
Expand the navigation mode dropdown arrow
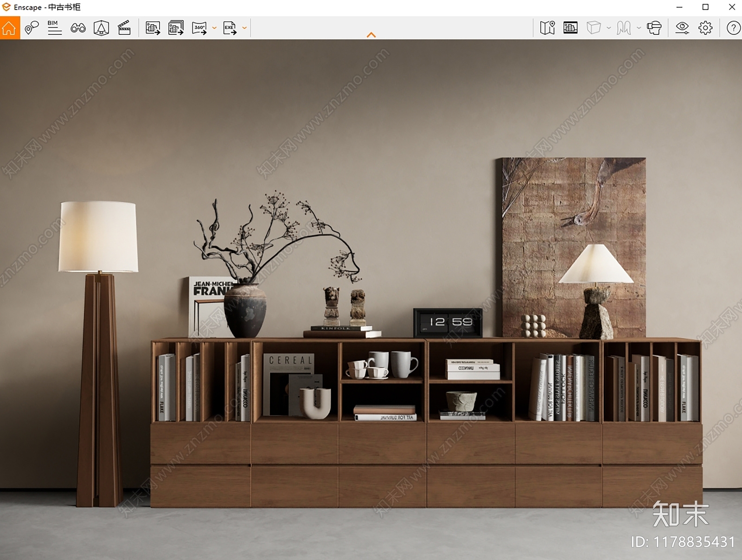pyautogui.click(x=639, y=28)
